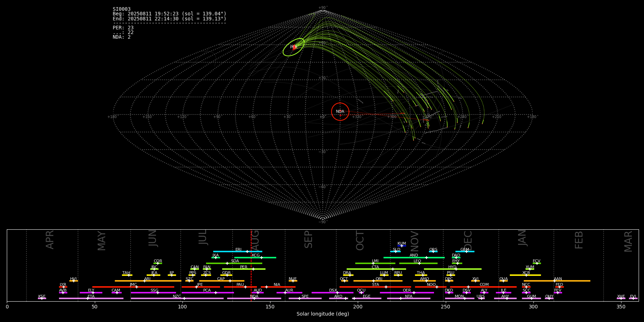Click the XHE shower label
Image resolution: width=644 pixels, height=322 pixels.
[621, 297]
